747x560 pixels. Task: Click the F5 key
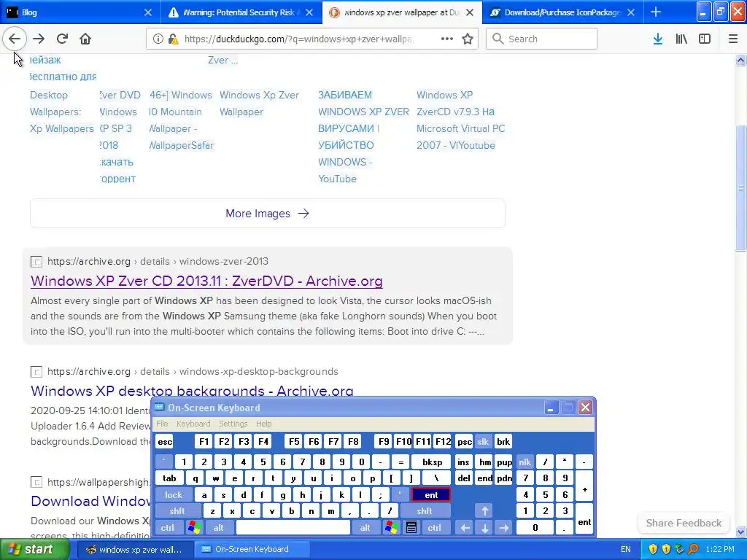click(x=294, y=441)
